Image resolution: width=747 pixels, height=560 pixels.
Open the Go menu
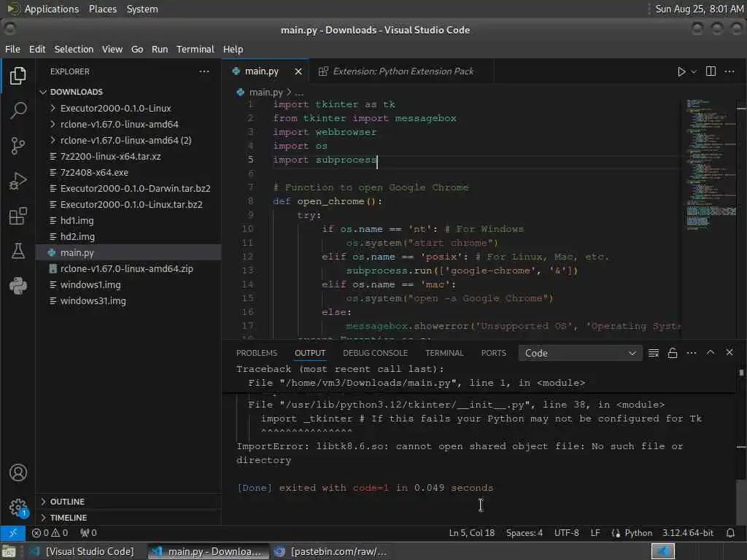pyautogui.click(x=137, y=49)
